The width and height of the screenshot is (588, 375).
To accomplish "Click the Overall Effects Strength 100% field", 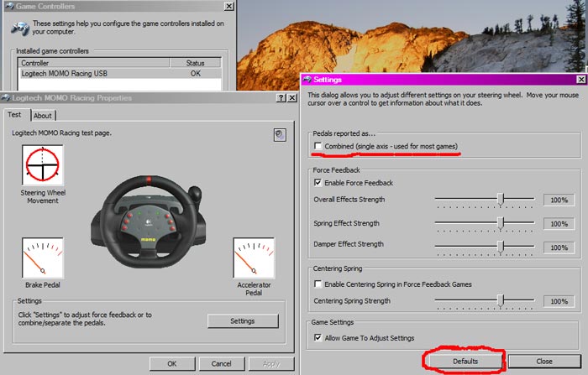I will point(559,200).
